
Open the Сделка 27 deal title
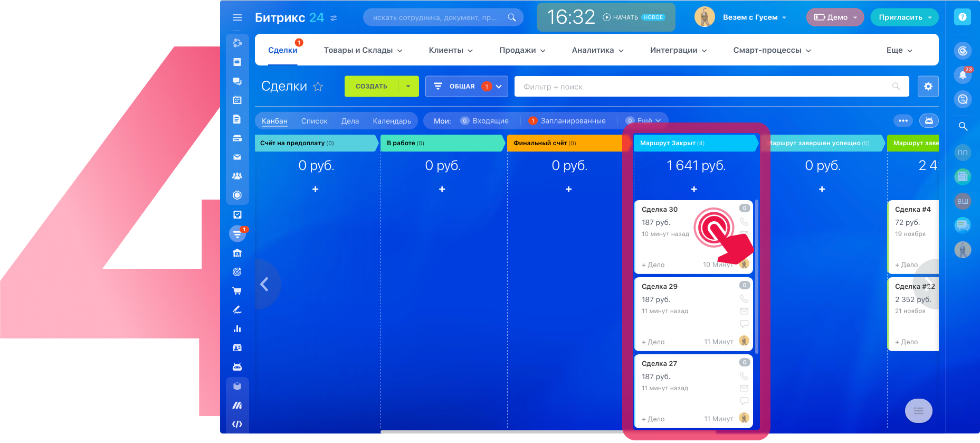(x=659, y=364)
